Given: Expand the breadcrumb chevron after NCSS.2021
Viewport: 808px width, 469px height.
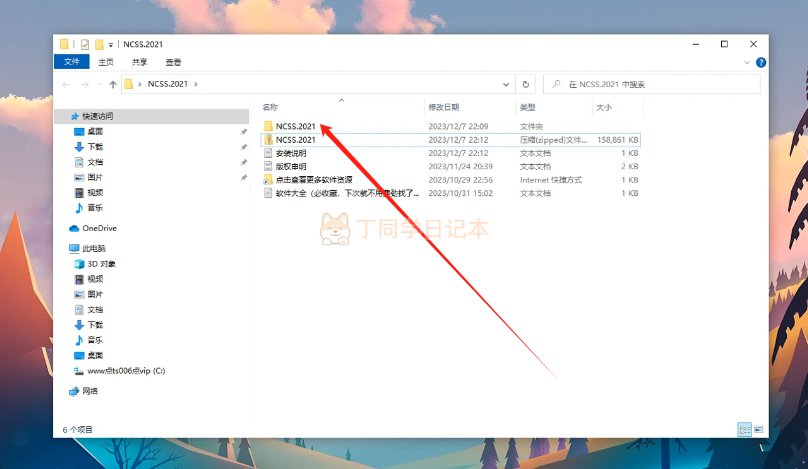Looking at the screenshot, I should point(196,84).
